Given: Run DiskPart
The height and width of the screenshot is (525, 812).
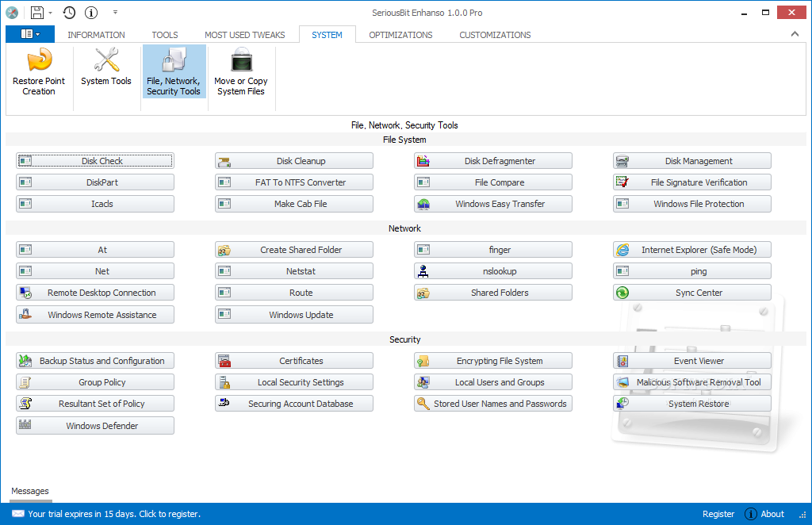Looking at the screenshot, I should 95,182.
